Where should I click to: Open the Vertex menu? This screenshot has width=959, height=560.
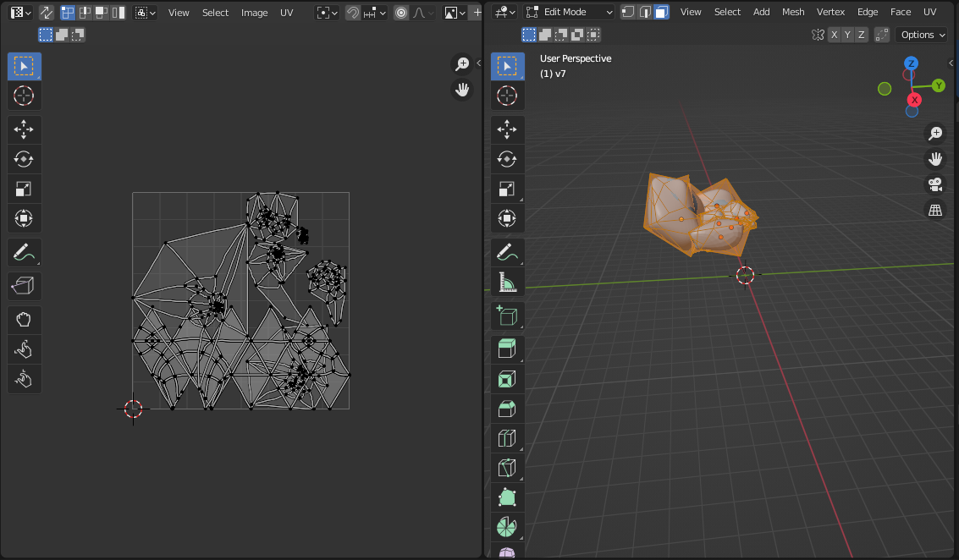pos(830,12)
